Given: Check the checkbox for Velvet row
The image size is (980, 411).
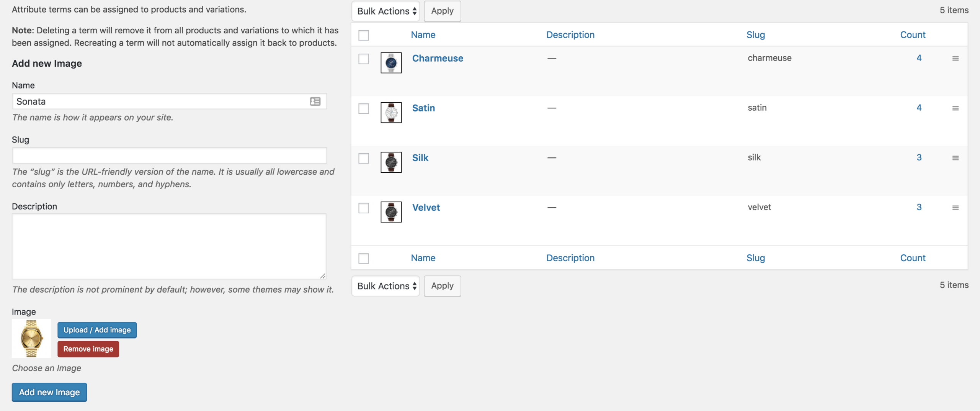Looking at the screenshot, I should pos(363,208).
